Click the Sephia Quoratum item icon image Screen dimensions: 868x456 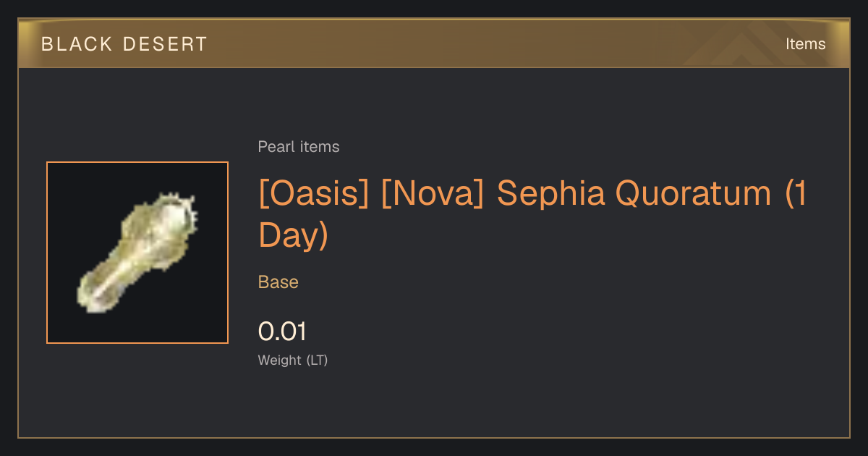click(x=137, y=252)
